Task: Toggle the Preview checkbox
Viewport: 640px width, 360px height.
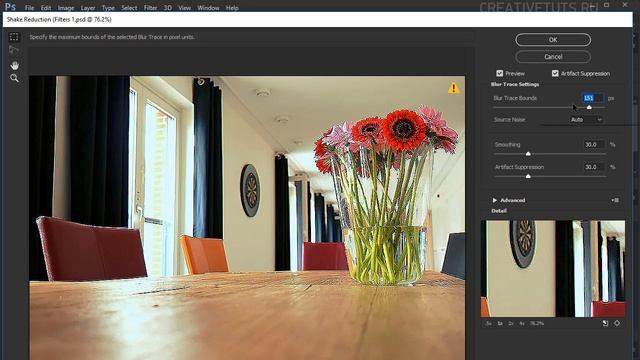Action: pyautogui.click(x=500, y=73)
